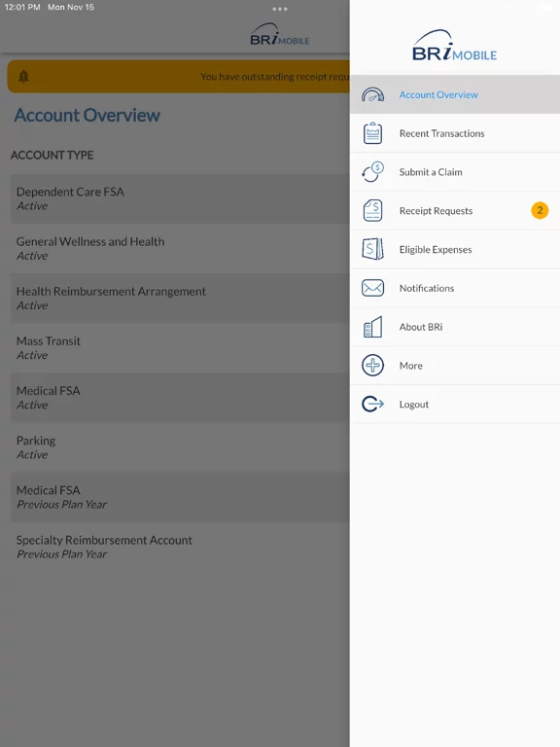560x747 pixels.
Task: Tap the Receipt Requests badge showing 2
Action: (540, 210)
